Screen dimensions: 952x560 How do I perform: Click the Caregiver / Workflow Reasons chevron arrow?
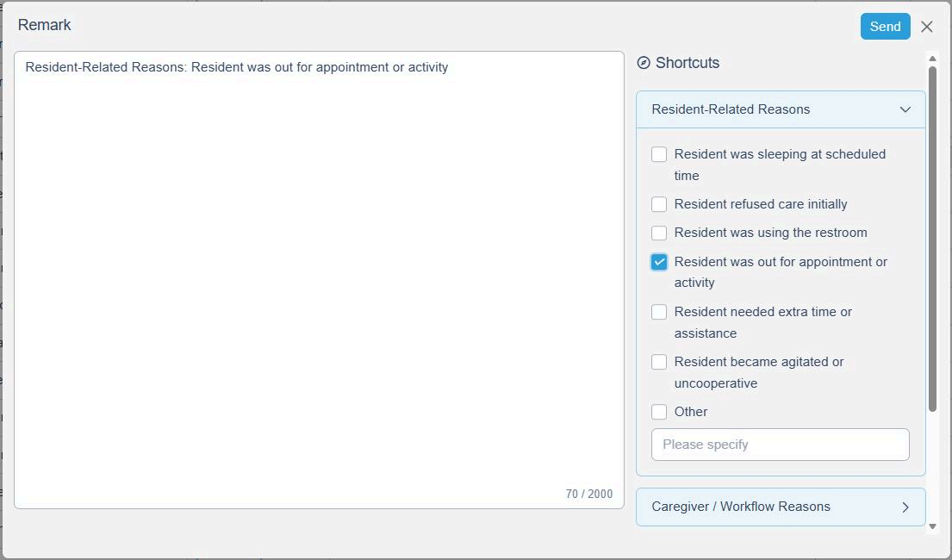point(905,507)
